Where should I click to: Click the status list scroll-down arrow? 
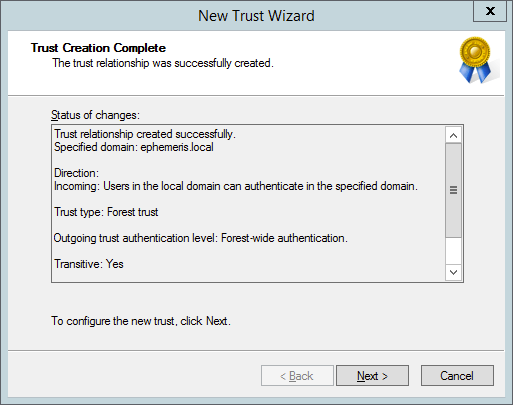[453, 272]
